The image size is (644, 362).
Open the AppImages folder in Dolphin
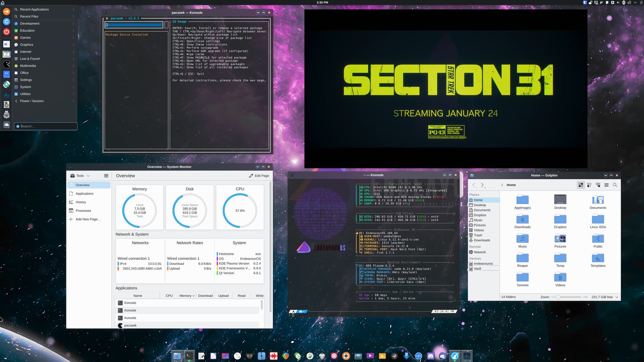pyautogui.click(x=522, y=202)
